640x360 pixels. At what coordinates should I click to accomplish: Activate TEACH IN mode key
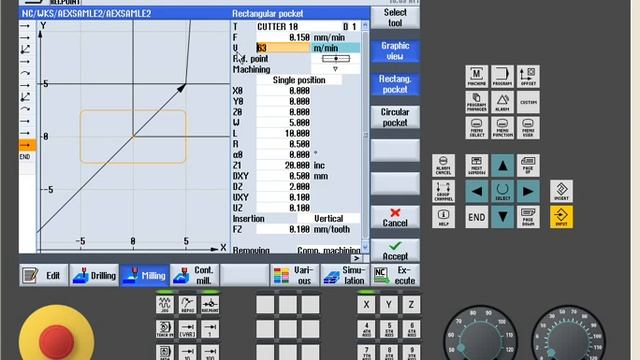click(x=165, y=329)
